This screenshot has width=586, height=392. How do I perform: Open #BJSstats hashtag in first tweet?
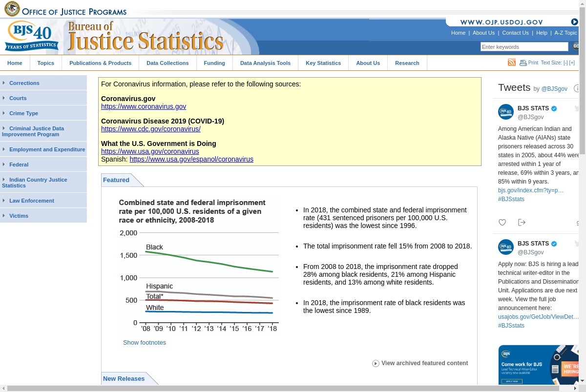point(511,199)
